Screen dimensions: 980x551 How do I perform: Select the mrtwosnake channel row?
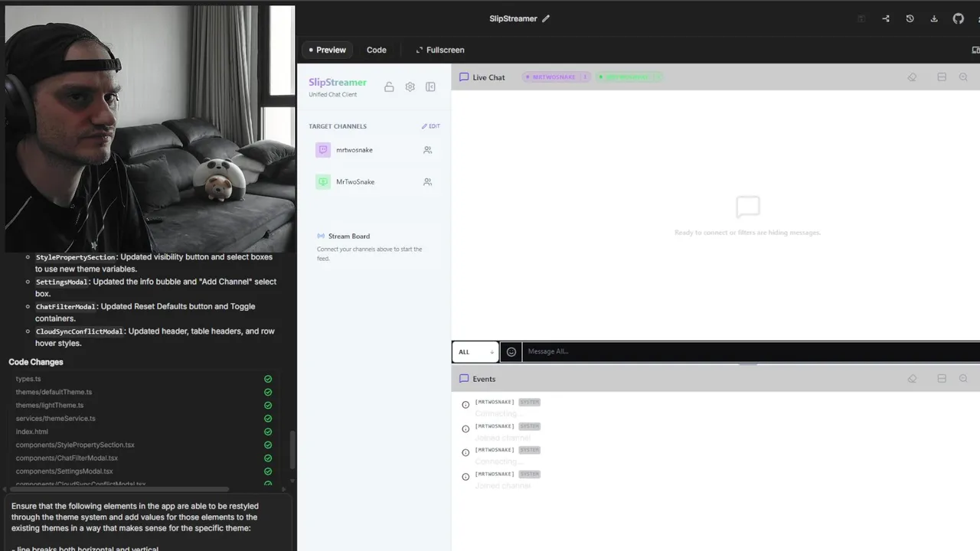point(374,150)
